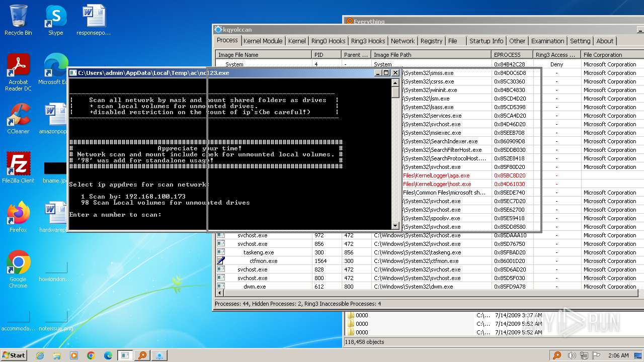Open Internet Explorer from the taskbar

(x=40, y=355)
